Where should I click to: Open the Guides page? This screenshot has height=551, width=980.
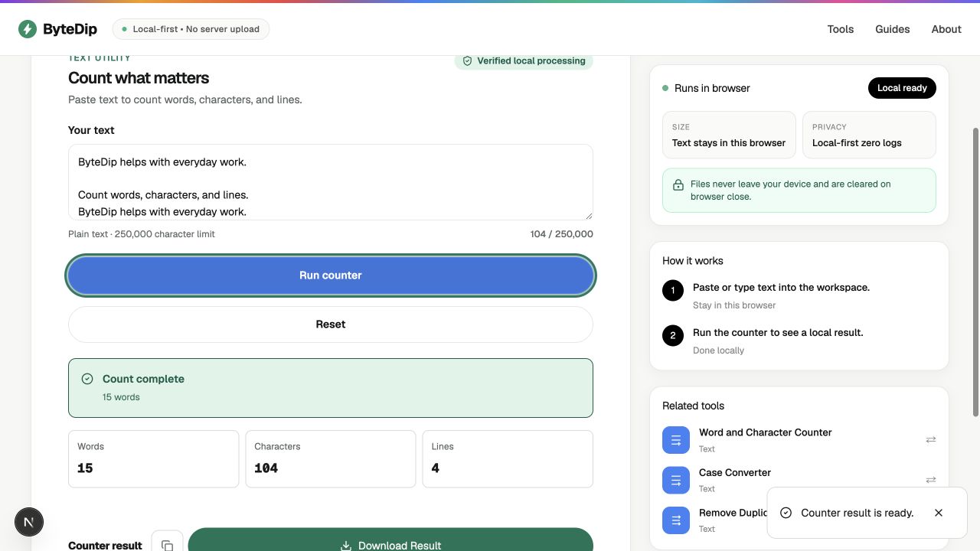[x=893, y=29]
